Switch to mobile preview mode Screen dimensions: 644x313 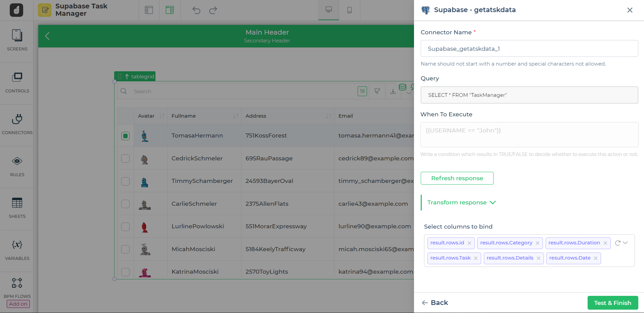click(349, 10)
